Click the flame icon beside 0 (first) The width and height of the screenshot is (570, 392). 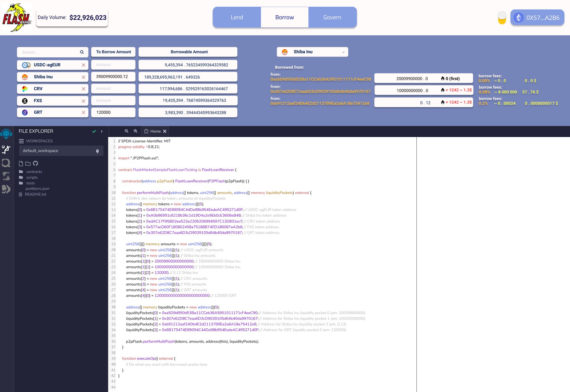click(443, 78)
